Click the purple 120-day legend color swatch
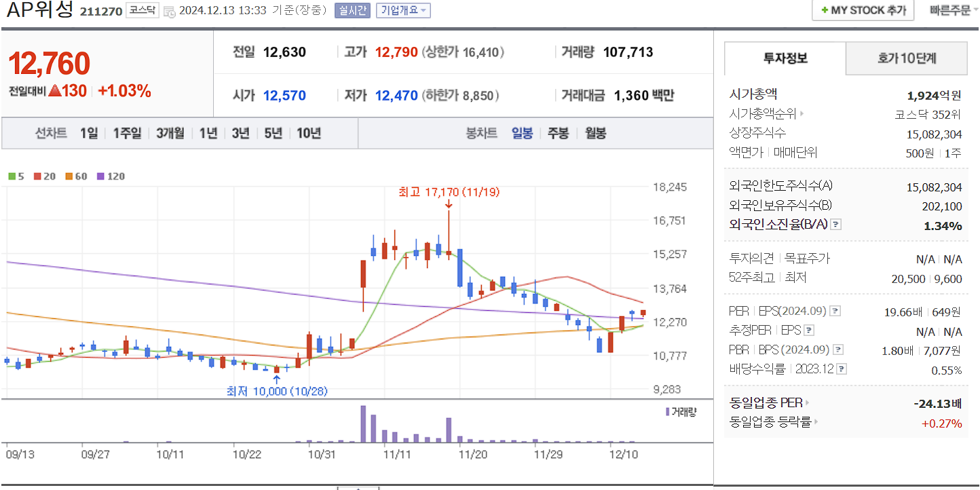 (x=100, y=176)
